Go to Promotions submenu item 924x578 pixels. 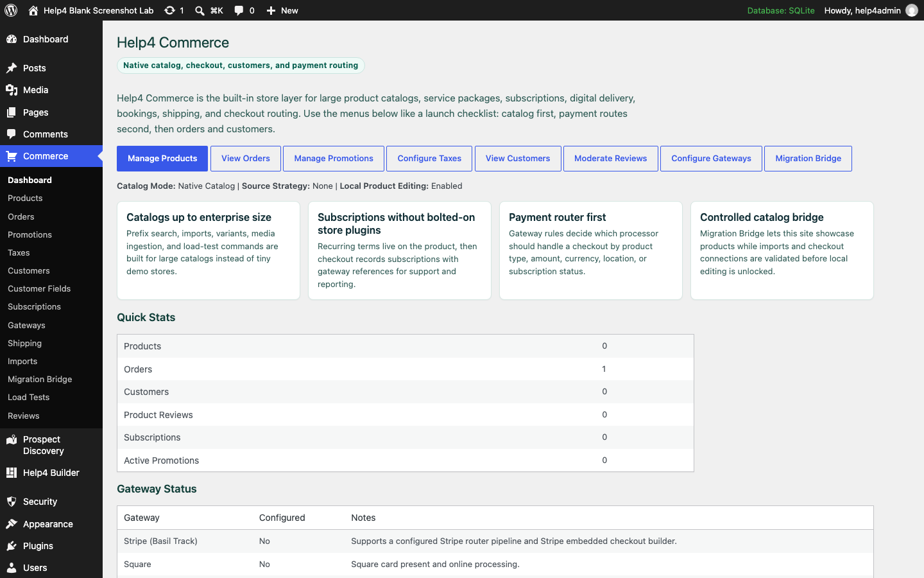(x=30, y=235)
